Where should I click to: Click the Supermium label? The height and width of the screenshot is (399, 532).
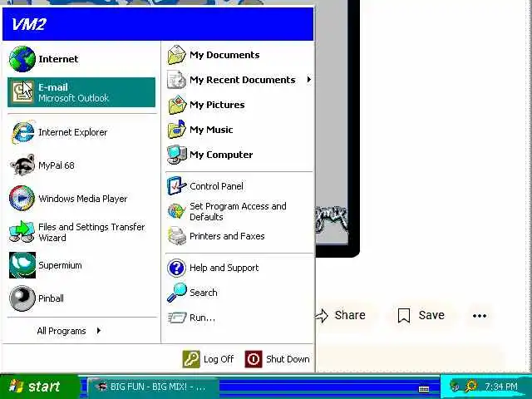(x=60, y=265)
